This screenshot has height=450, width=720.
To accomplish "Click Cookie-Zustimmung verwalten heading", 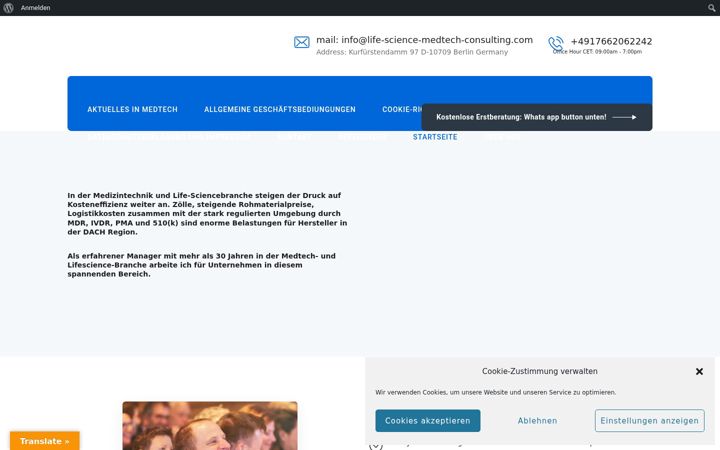I will coord(540,371).
